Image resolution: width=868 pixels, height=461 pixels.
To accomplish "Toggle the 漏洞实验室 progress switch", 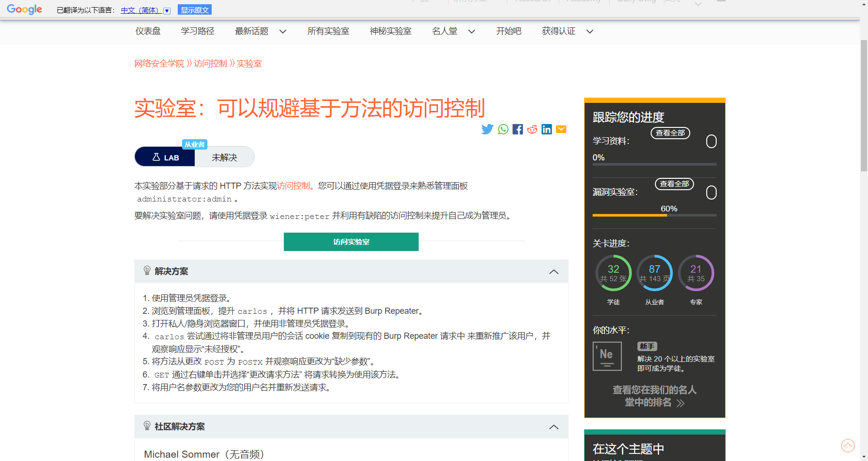I will [x=711, y=192].
